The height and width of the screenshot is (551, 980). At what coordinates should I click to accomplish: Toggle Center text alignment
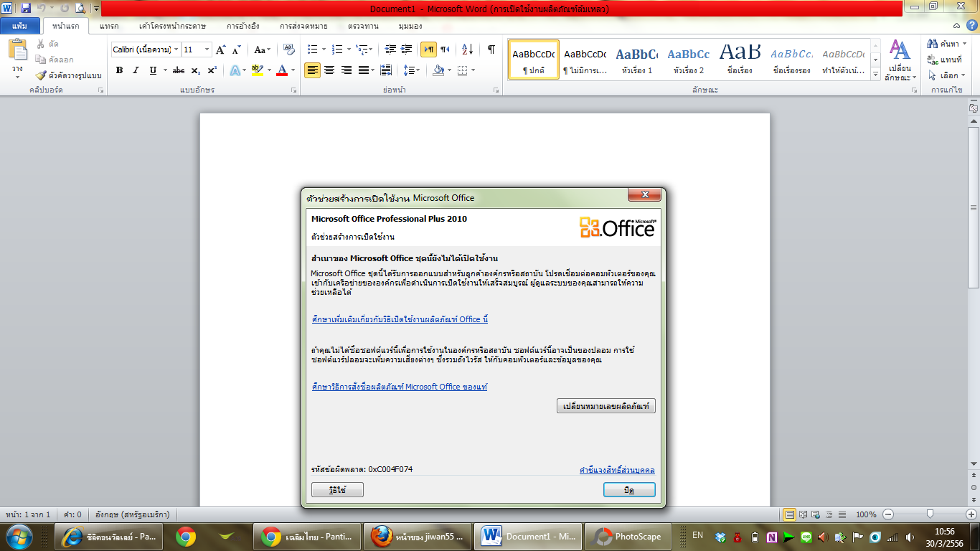329,70
